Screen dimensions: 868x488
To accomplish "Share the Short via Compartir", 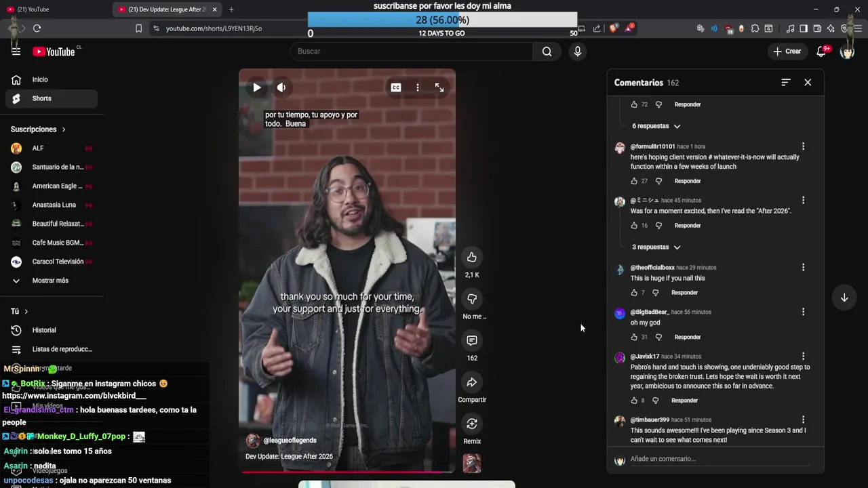I will click(x=472, y=382).
